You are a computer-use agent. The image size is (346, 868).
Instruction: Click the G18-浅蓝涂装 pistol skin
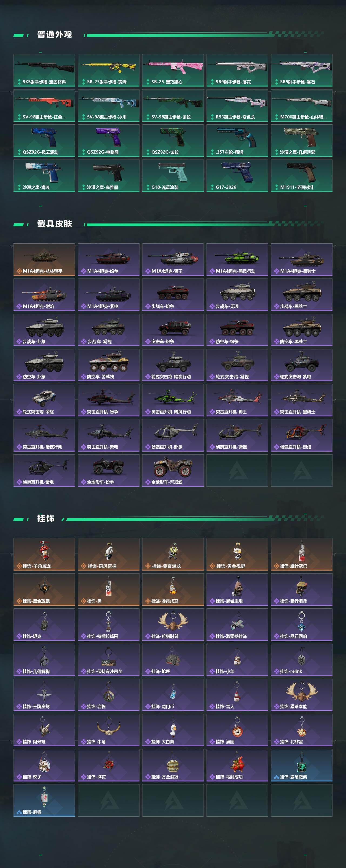coord(173,176)
